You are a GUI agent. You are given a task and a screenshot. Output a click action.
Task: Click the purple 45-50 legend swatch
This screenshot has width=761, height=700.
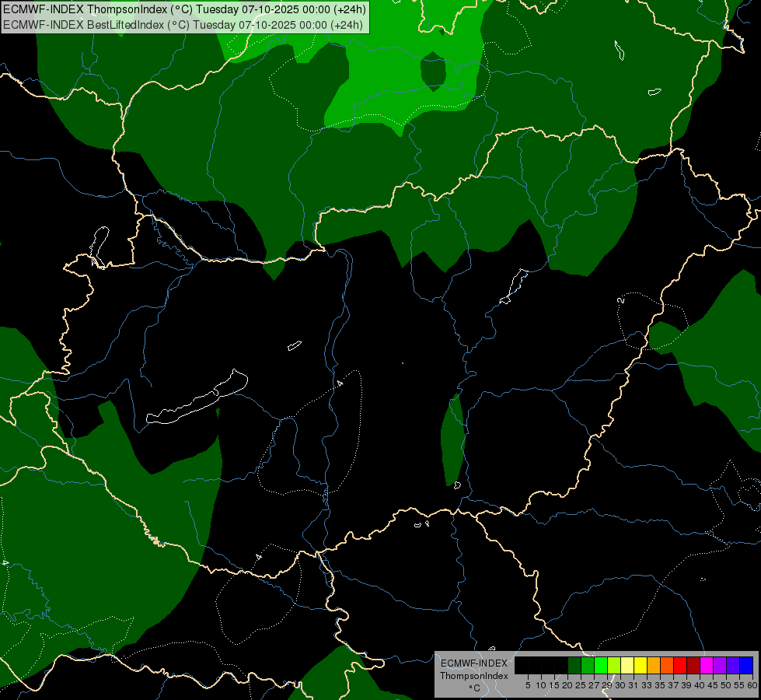tap(720, 665)
